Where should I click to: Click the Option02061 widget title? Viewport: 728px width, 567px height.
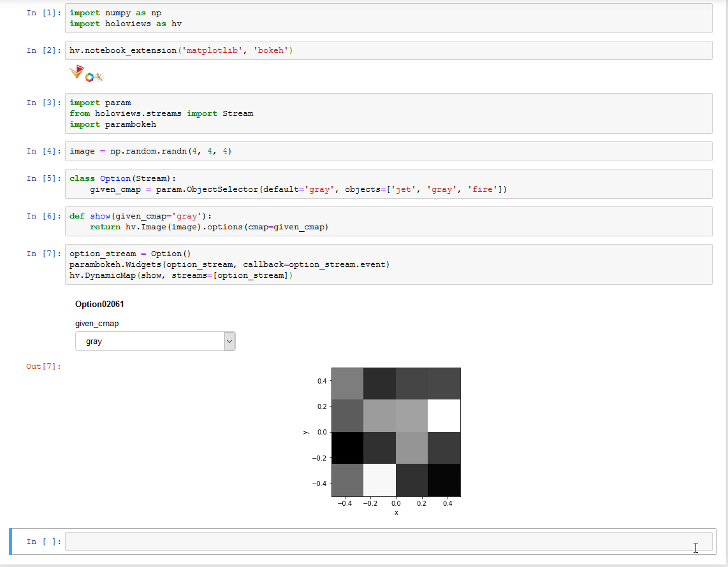coord(99,304)
